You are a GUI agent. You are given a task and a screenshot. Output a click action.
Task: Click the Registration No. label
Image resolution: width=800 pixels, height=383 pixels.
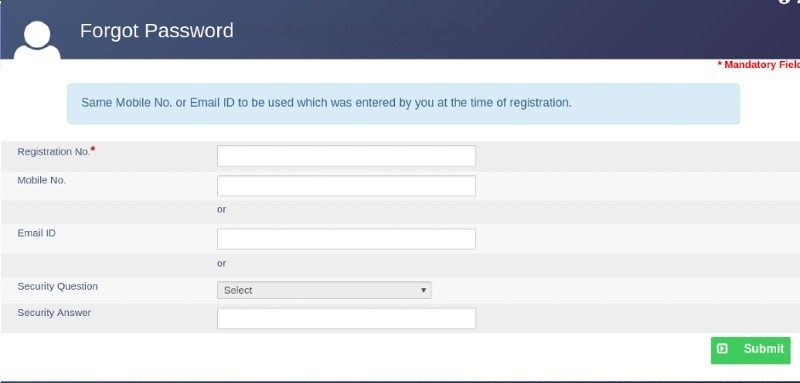(54, 152)
